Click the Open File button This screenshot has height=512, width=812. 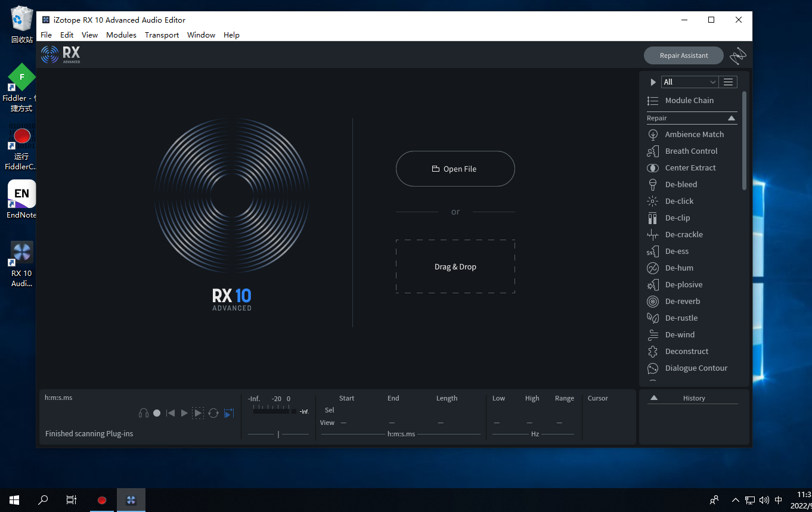(x=455, y=169)
